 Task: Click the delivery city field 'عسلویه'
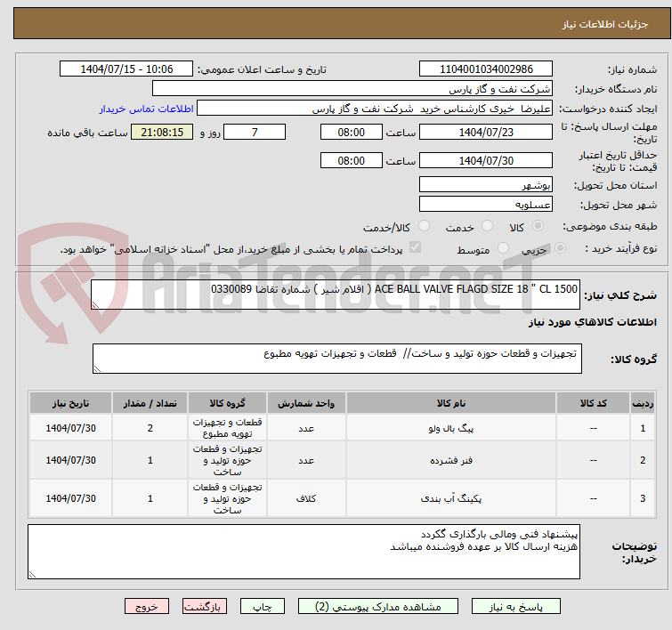point(485,205)
